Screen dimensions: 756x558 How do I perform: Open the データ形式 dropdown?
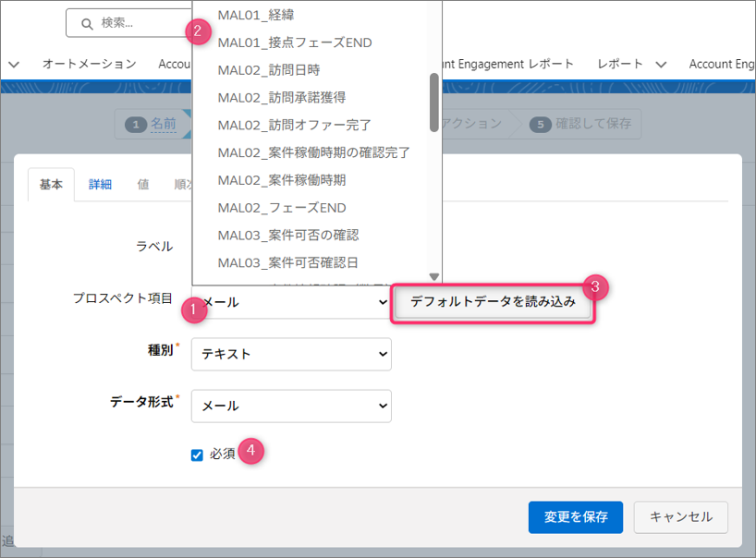click(x=291, y=406)
